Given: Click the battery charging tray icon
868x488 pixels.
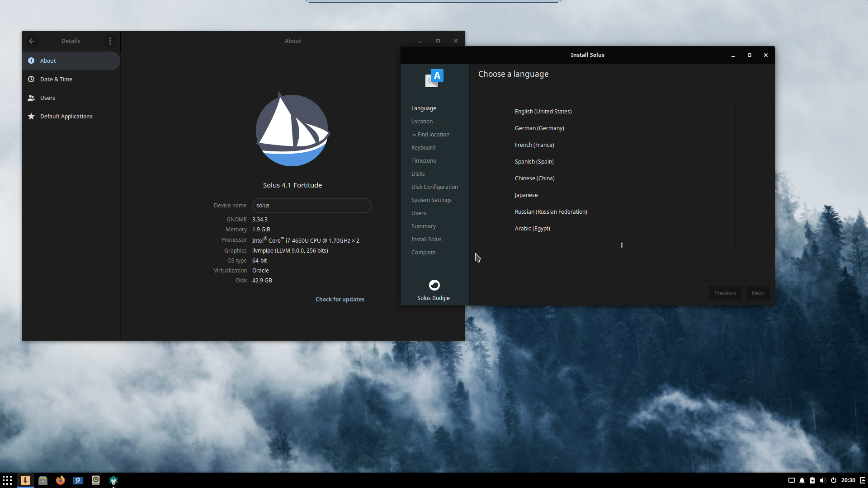Looking at the screenshot, I should [x=812, y=480].
